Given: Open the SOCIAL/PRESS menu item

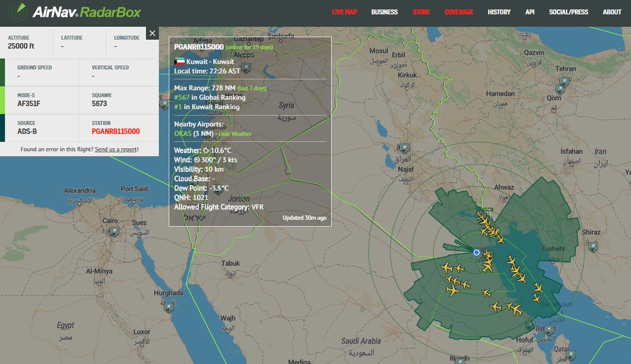Looking at the screenshot, I should (568, 12).
